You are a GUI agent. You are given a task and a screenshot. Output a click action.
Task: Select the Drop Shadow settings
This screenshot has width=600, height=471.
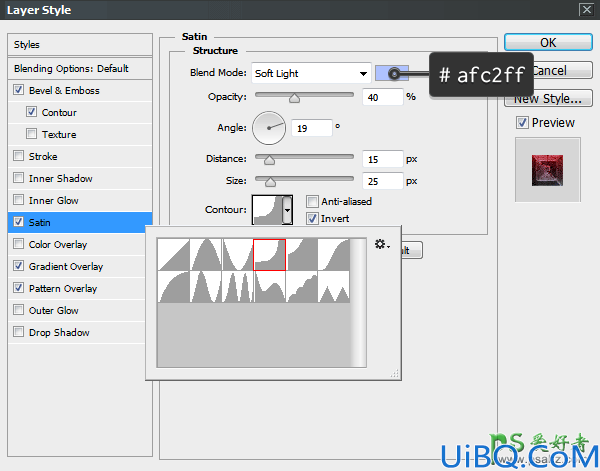pyautogui.click(x=59, y=332)
